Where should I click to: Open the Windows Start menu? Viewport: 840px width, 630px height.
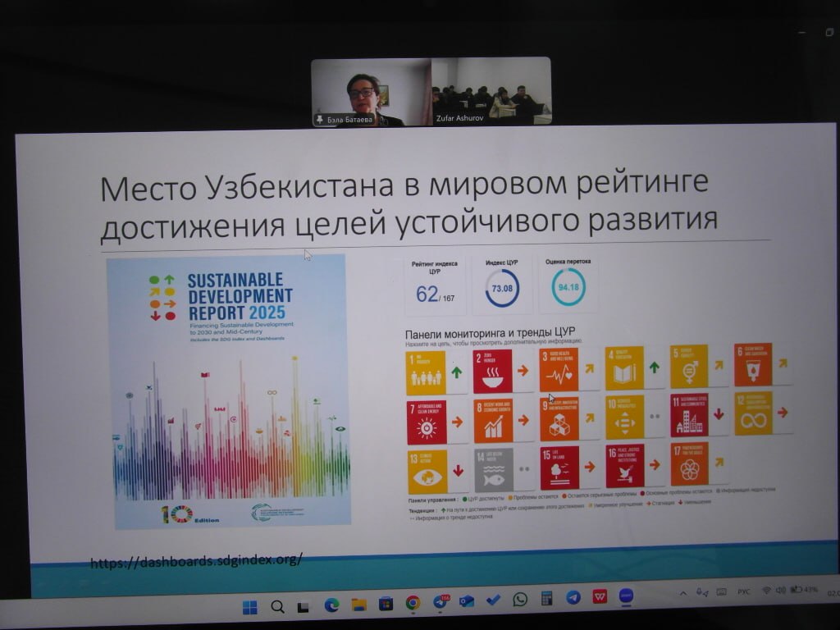point(250,607)
